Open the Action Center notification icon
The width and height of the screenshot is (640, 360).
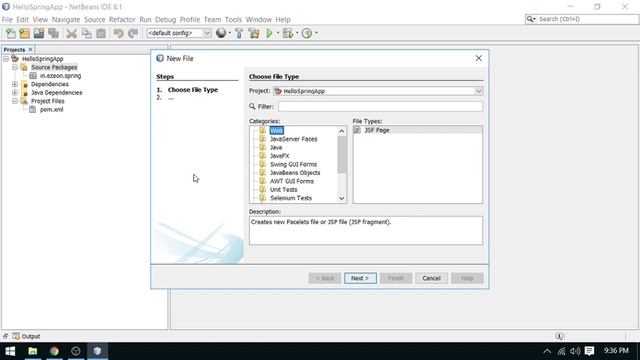589,351
